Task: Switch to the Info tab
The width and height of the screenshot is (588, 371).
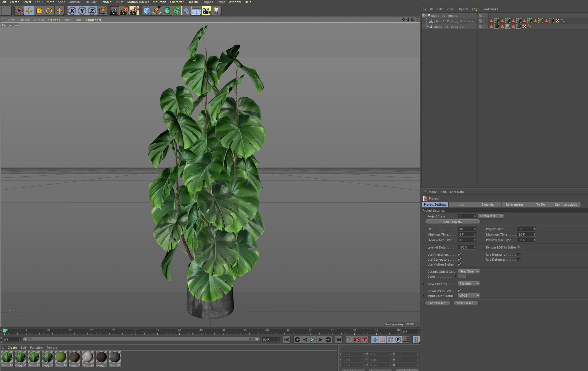Action: click(461, 204)
